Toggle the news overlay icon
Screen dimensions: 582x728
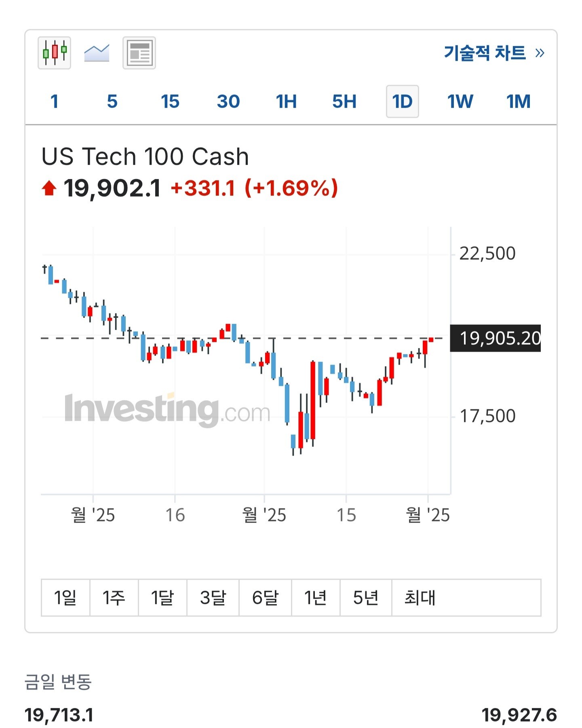click(x=139, y=53)
